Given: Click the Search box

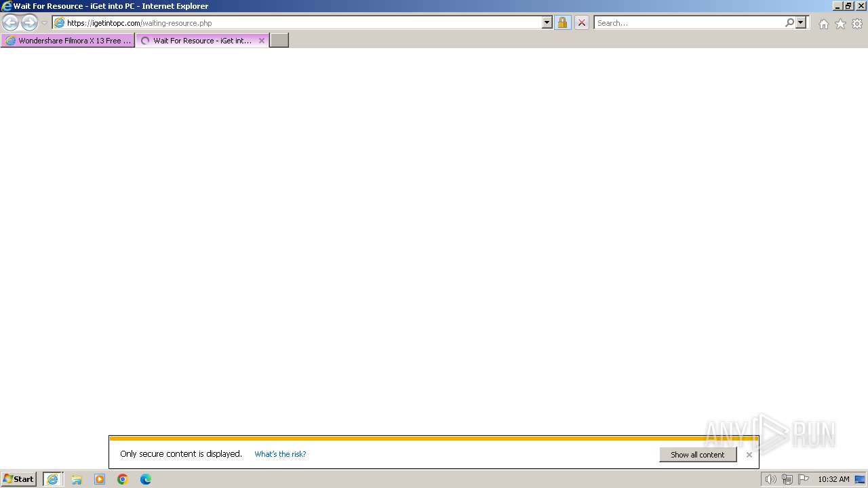Looking at the screenshot, I should coord(689,22).
